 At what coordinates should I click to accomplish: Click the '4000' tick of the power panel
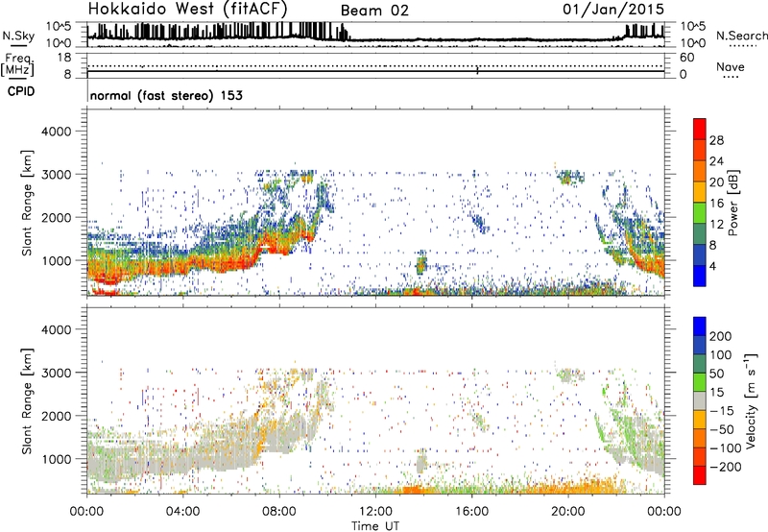point(56,132)
